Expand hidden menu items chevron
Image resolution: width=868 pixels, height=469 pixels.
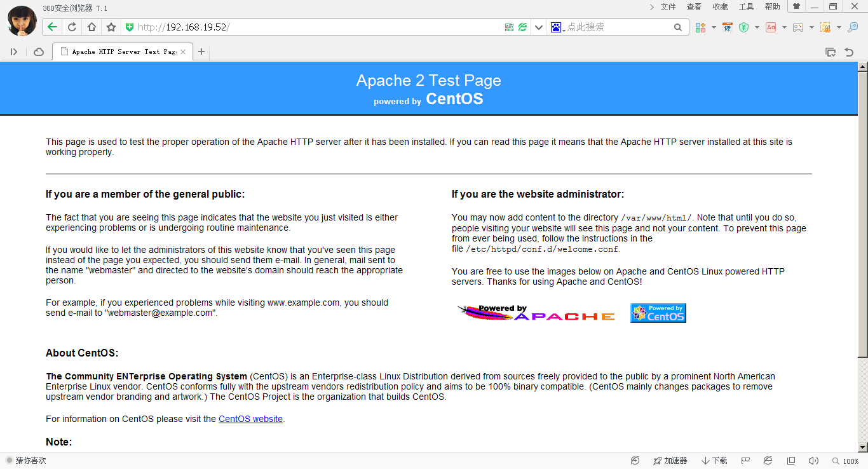click(652, 7)
